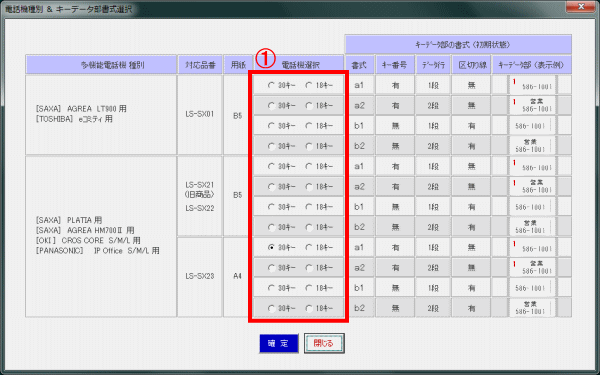Pick 18キー in LS-SX22 row b2

[309, 227]
